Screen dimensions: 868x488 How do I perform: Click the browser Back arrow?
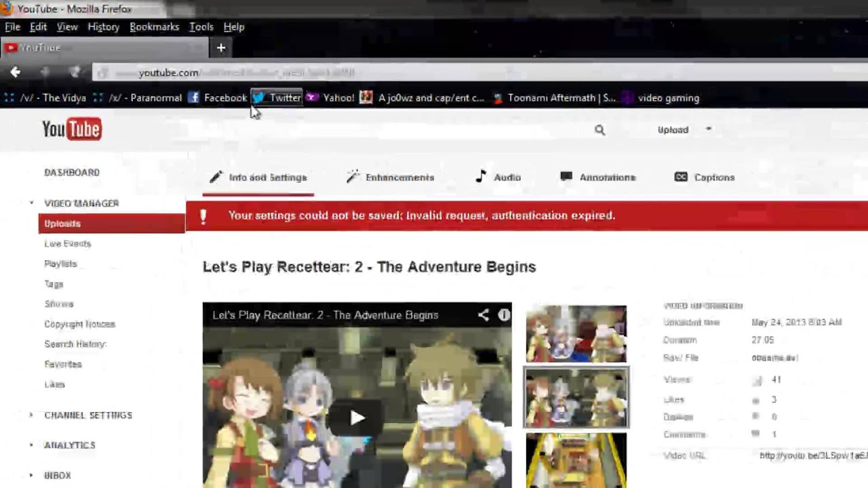coord(15,72)
